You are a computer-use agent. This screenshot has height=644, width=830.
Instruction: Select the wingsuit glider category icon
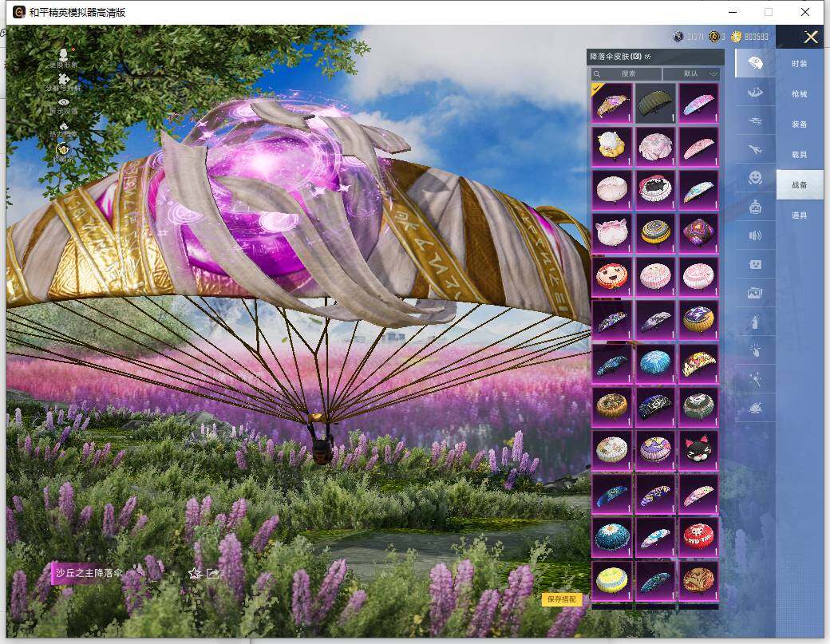click(x=755, y=93)
